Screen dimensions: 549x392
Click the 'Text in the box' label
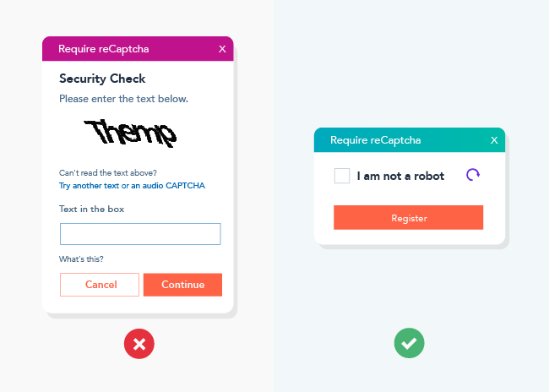click(x=92, y=209)
